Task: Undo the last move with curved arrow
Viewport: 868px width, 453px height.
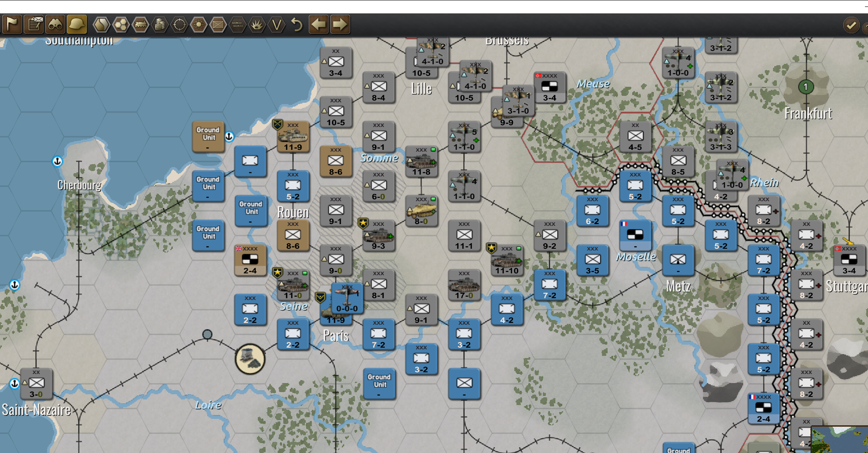Action: point(297,25)
